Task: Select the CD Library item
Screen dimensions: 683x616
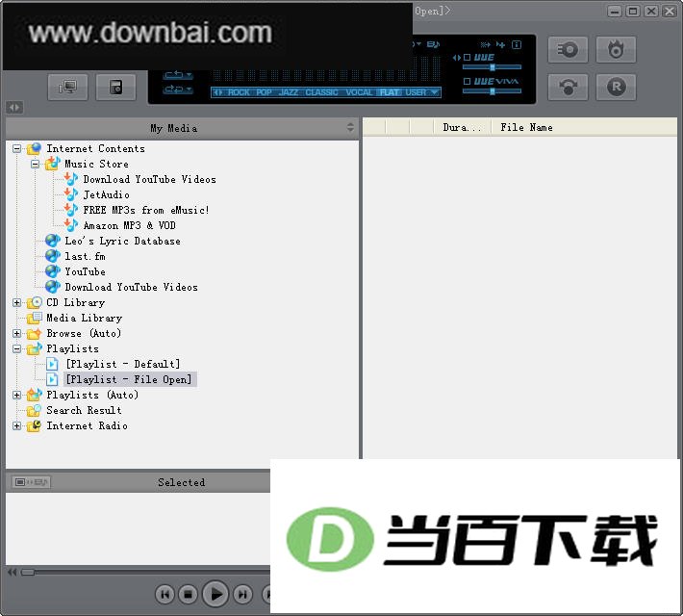Action: pyautogui.click(x=75, y=302)
